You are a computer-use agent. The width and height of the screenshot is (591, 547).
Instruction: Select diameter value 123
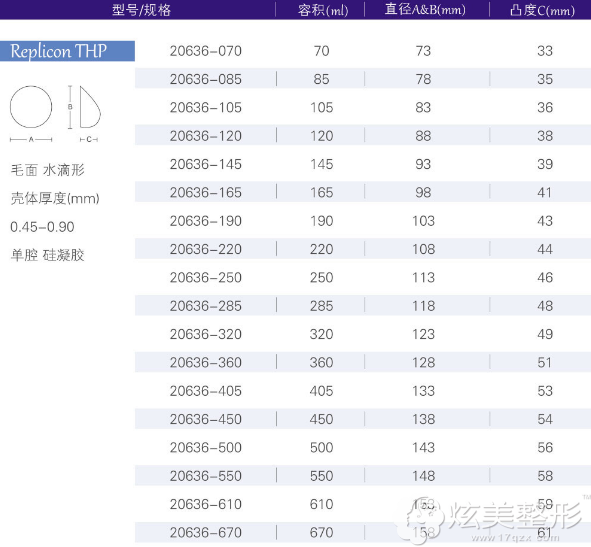coord(424,334)
